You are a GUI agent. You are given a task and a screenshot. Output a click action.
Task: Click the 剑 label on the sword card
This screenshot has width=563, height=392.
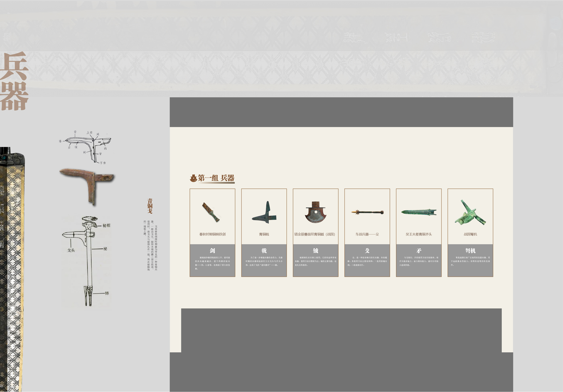(x=212, y=250)
